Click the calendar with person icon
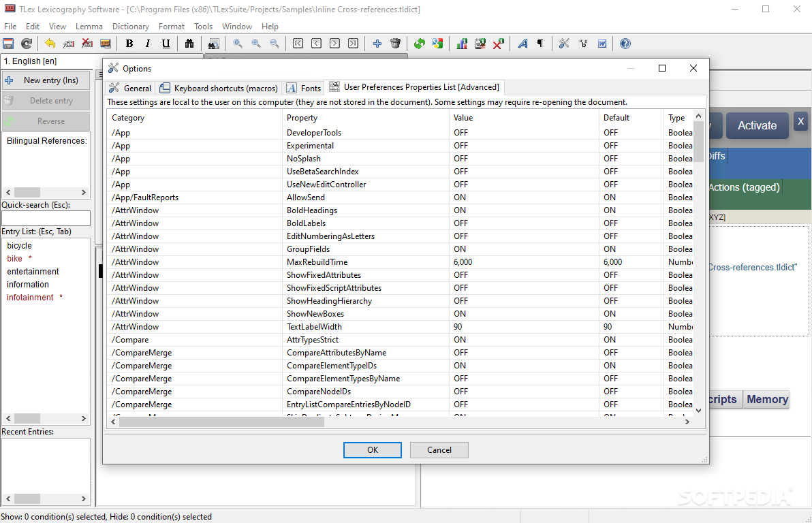The image size is (812, 523). pyautogui.click(x=480, y=44)
